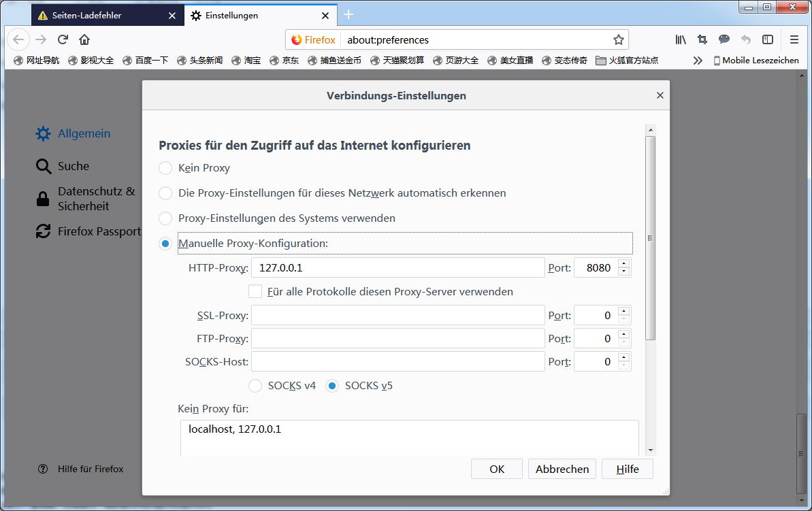Viewport: 812px width, 511px height.
Task: Open the 百度一下 bookmark
Action: (x=146, y=61)
